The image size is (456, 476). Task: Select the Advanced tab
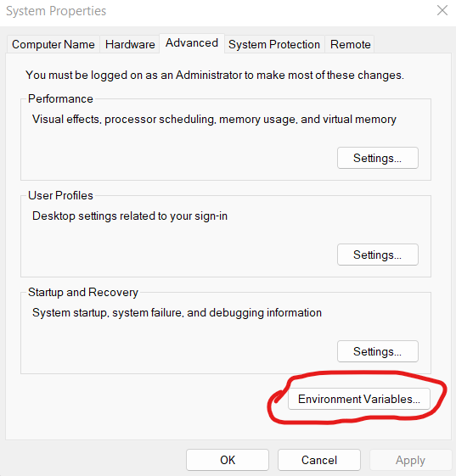[x=192, y=43]
